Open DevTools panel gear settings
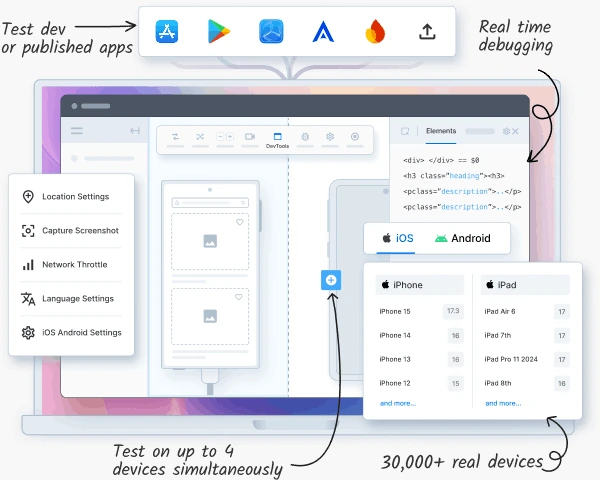This screenshot has height=480, width=600. point(506,131)
